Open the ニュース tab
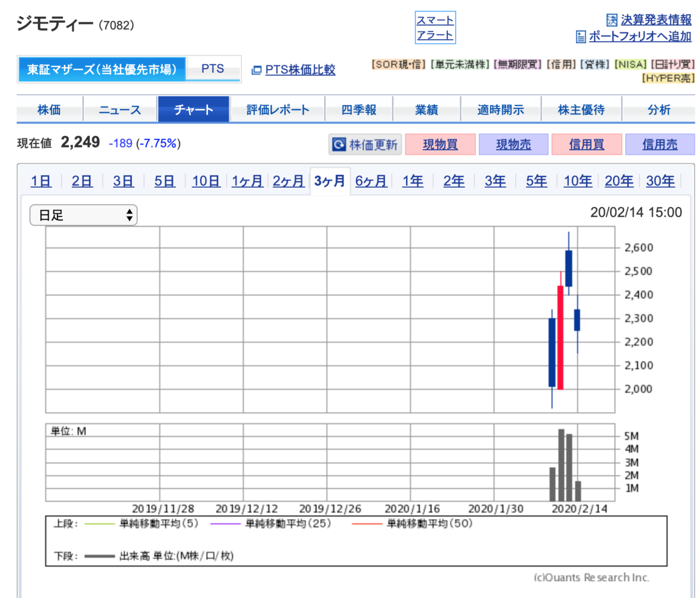This screenshot has height=598, width=700. pos(120,110)
